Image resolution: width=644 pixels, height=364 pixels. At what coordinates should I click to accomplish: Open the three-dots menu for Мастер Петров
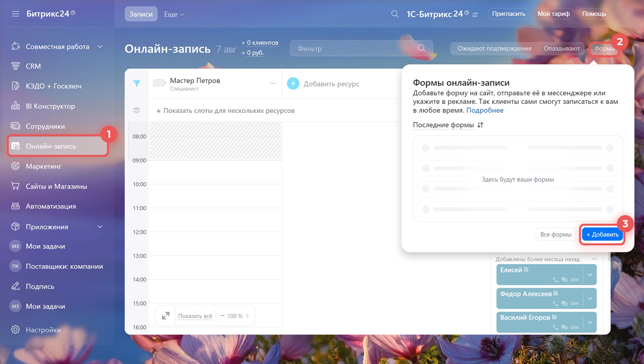[x=273, y=83]
